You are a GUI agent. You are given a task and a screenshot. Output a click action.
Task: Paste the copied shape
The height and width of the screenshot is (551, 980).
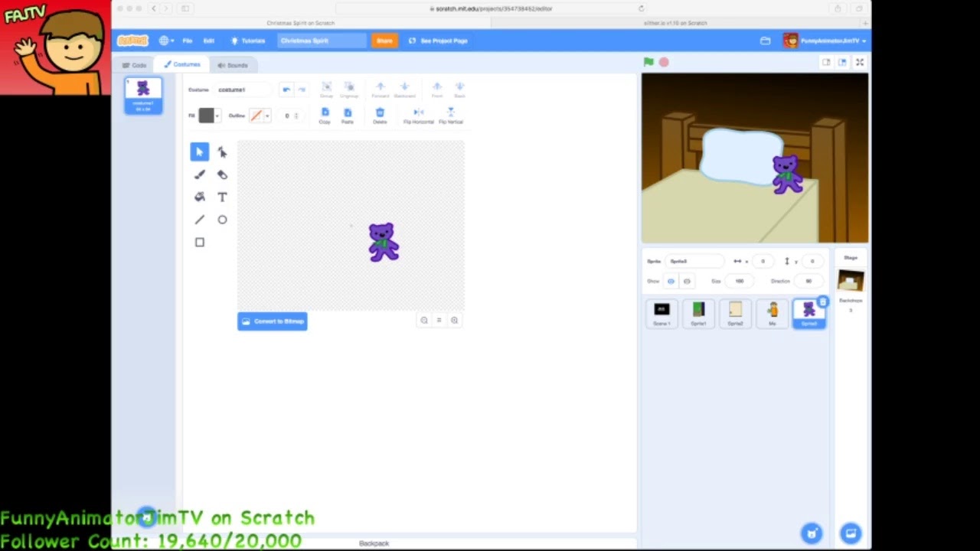[x=348, y=116]
